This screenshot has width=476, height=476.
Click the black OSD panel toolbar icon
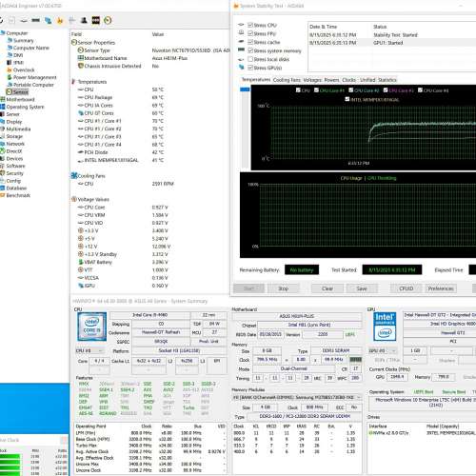[96, 21]
